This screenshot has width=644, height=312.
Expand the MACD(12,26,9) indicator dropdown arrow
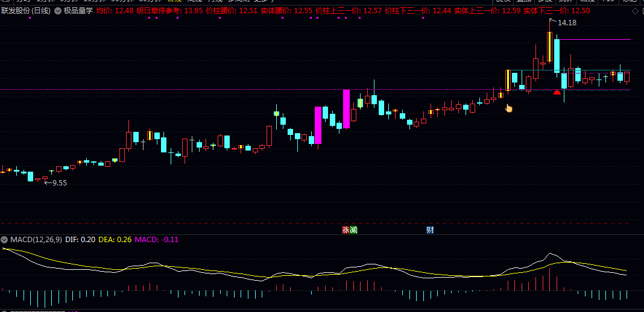[x=4, y=240]
